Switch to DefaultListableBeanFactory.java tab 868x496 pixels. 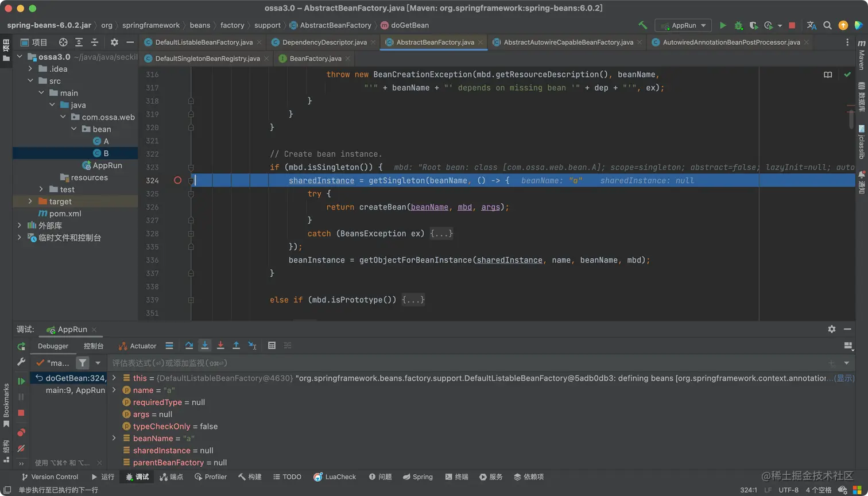coord(204,42)
